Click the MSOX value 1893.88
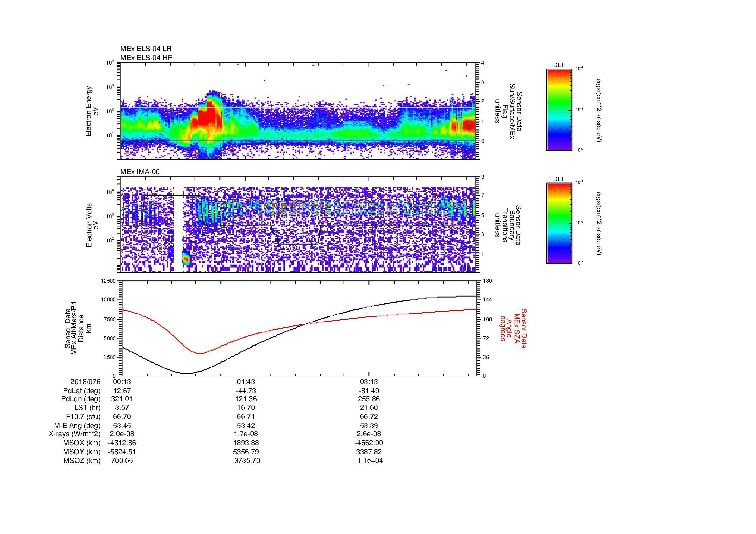756x534 pixels. (x=246, y=443)
